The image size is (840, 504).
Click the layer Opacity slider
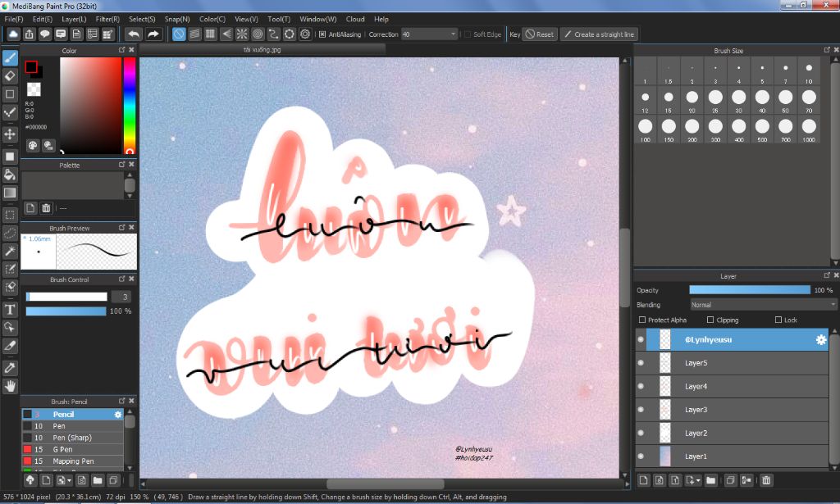(750, 290)
